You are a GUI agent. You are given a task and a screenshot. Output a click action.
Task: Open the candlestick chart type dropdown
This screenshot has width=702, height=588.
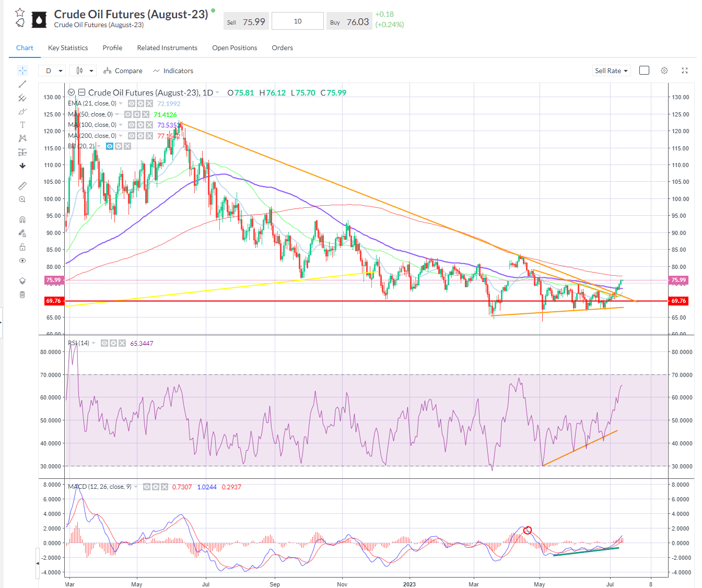click(x=83, y=70)
